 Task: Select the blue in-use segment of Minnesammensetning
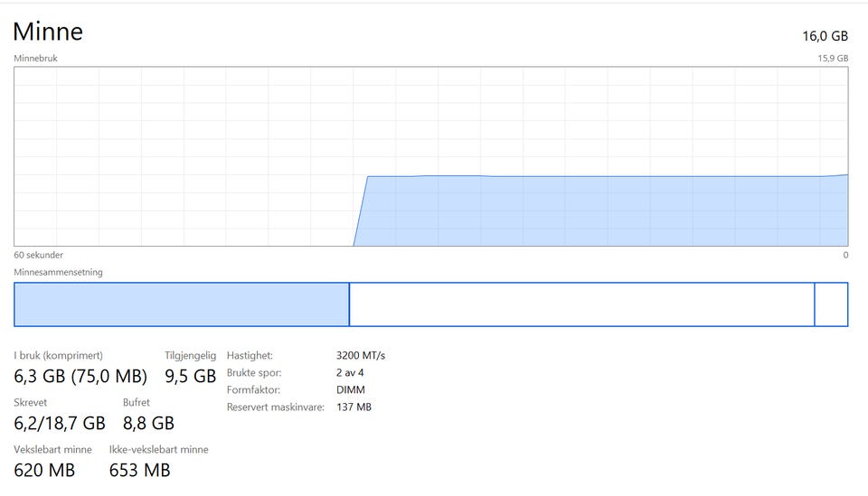click(x=181, y=304)
